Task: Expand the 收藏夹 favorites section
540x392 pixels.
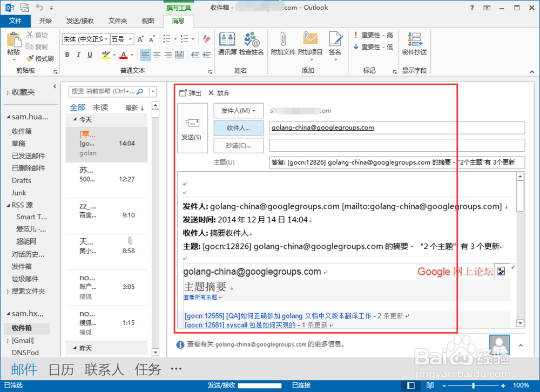Action: pos(8,93)
